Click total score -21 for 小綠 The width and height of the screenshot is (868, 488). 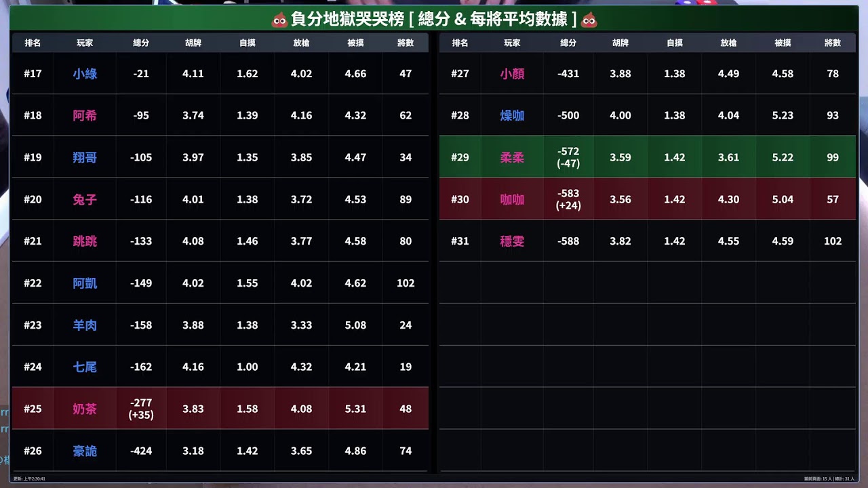141,73
